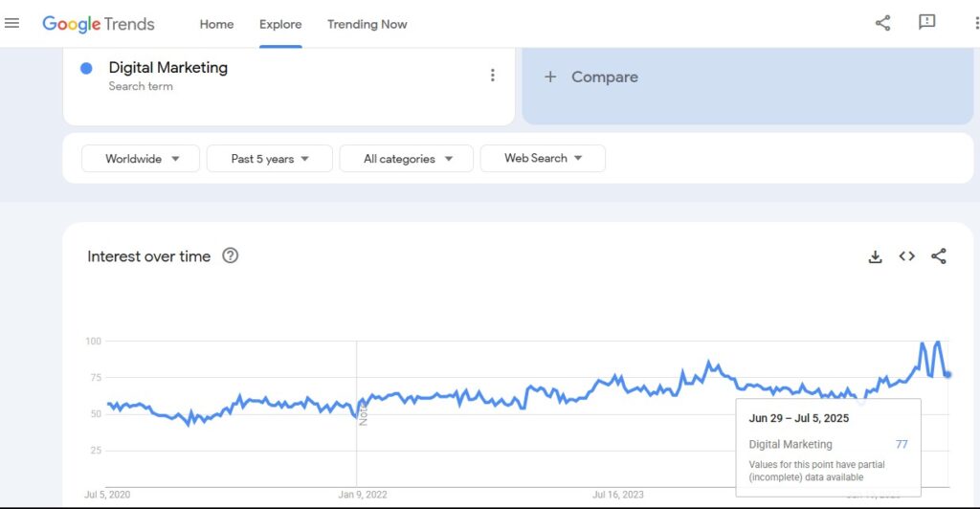Click the Google Trends logo
This screenshot has width=980, height=509.
99,24
